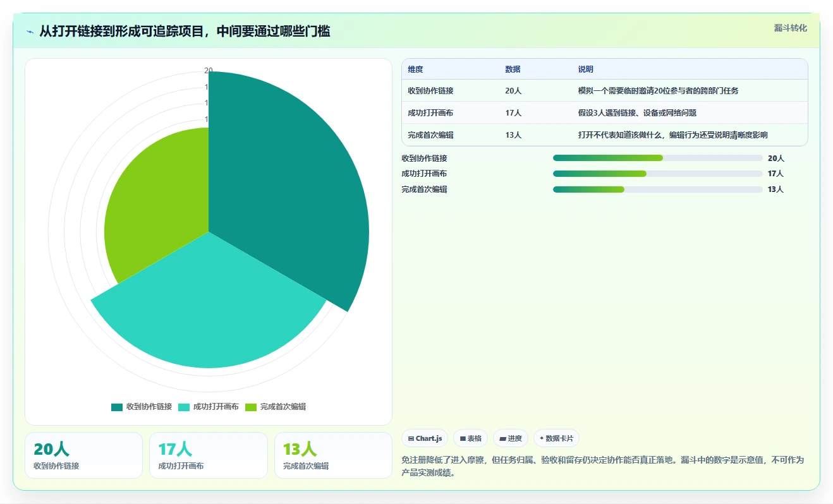The height and width of the screenshot is (504, 833).
Task: Click the Chart.js tag
Action: click(425, 438)
